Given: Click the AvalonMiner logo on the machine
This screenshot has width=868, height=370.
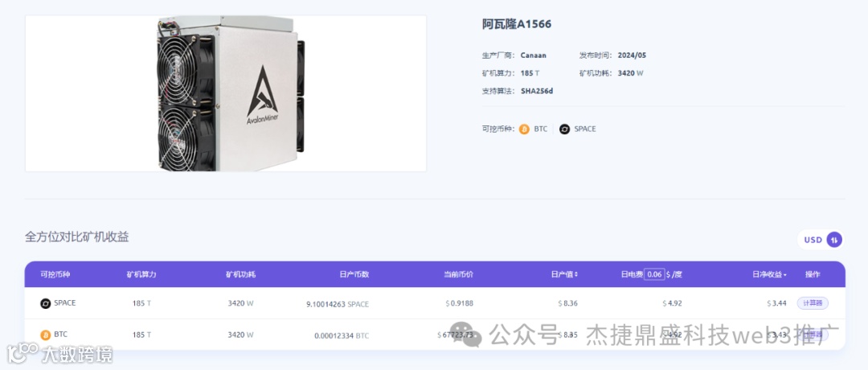Looking at the screenshot, I should tap(262, 96).
